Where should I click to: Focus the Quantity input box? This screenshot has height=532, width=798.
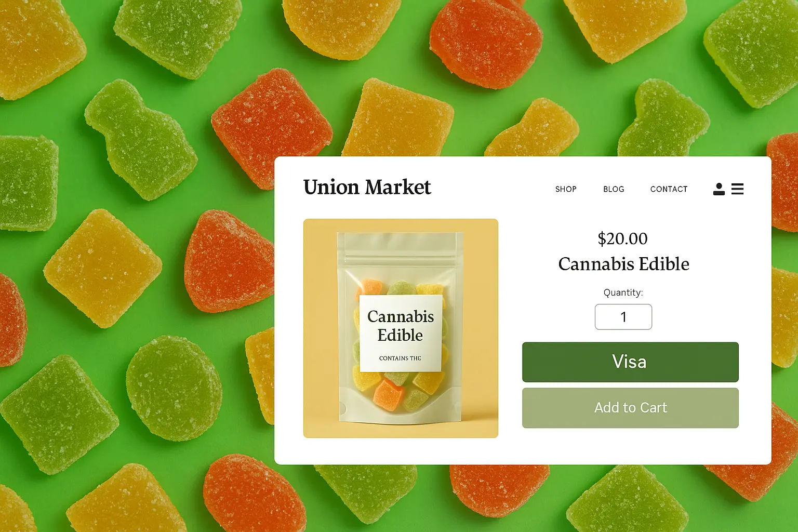click(623, 317)
